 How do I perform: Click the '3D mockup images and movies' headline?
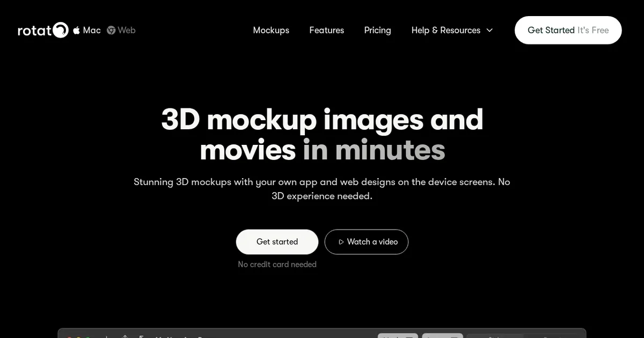tap(322, 134)
